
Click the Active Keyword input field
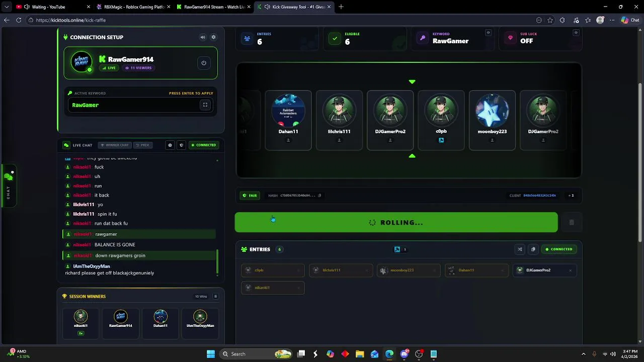click(141, 105)
